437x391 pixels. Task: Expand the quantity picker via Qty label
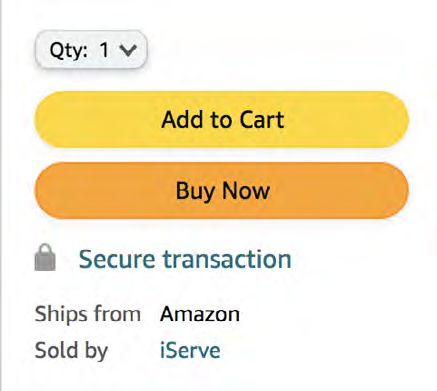68,51
